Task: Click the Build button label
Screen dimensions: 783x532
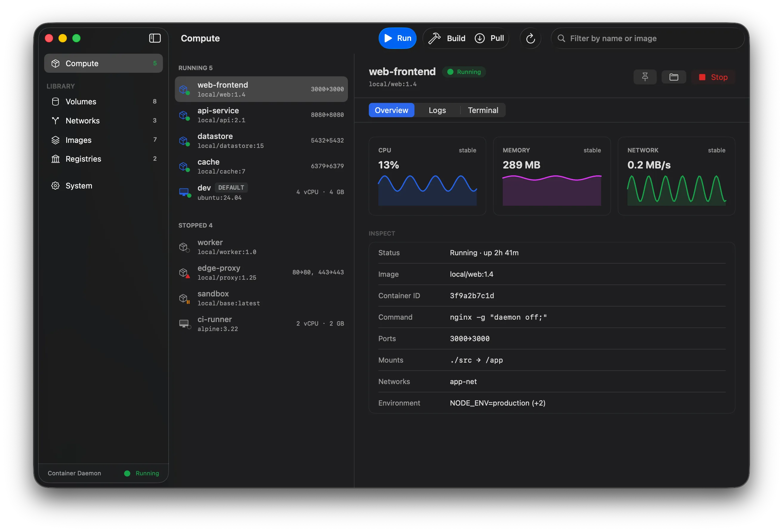Action: click(x=456, y=38)
